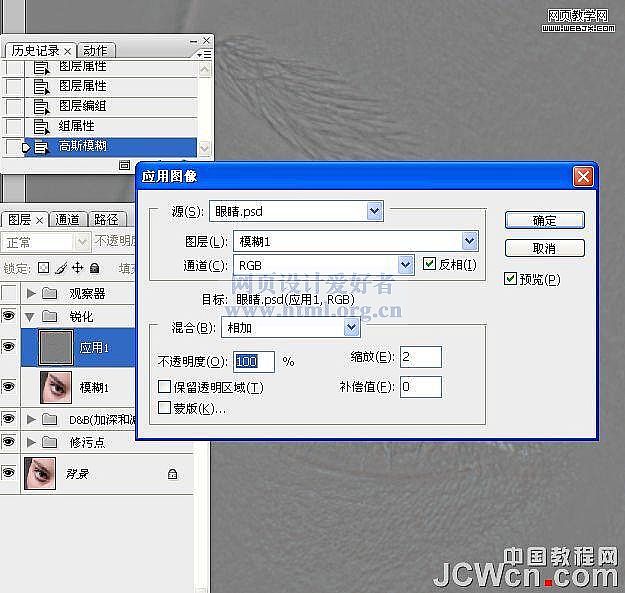Select the 图层编组 history state
This screenshot has width=625, height=593.
click(x=110, y=106)
